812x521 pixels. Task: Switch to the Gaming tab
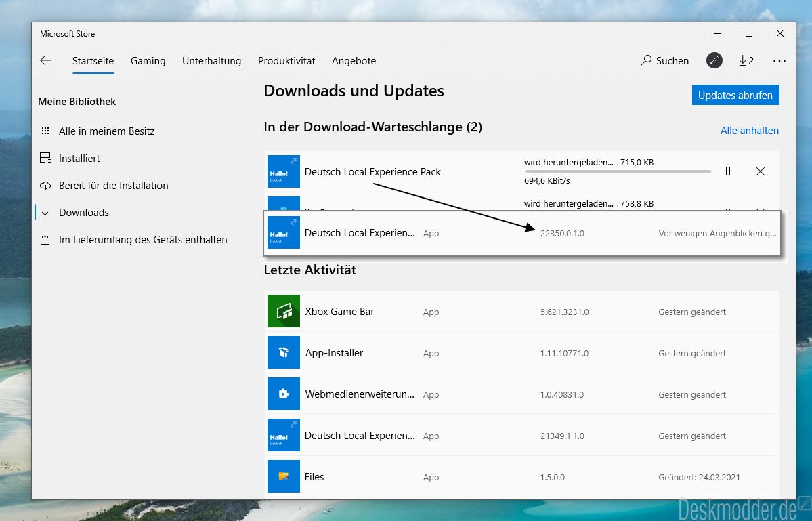[148, 60]
